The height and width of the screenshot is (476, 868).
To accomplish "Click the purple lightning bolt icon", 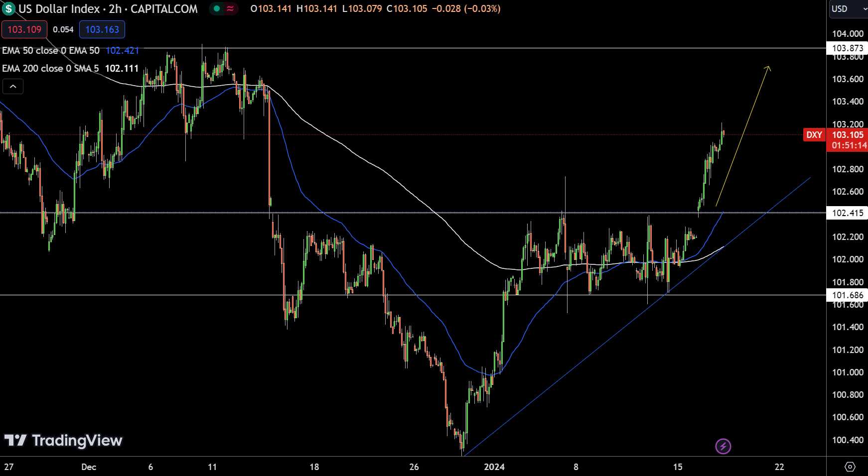I will 723,446.
